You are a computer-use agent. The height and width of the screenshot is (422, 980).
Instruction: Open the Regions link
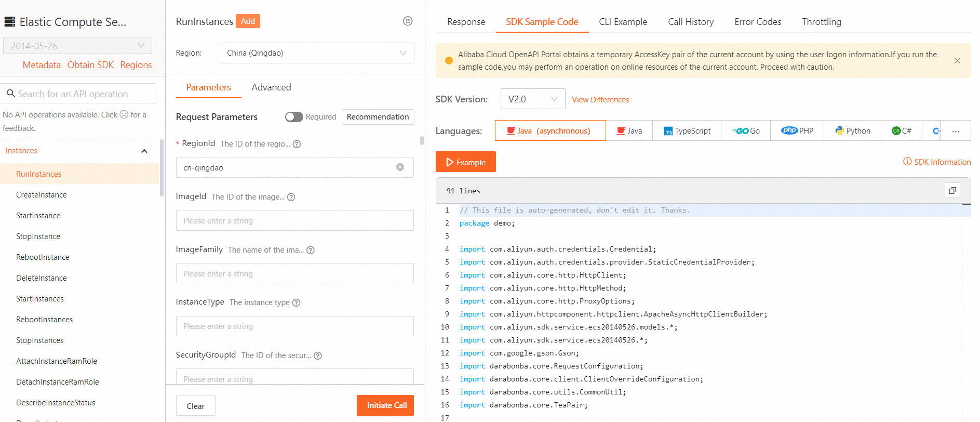pos(136,65)
